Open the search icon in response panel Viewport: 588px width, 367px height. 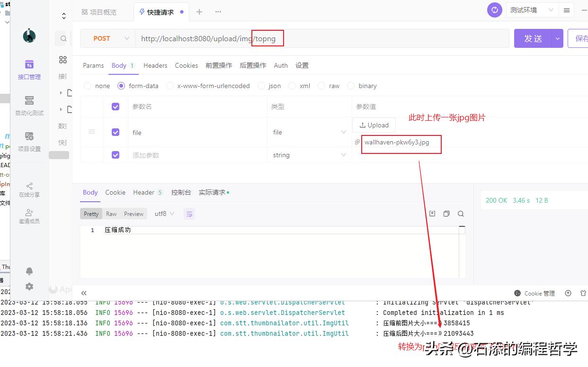pos(461,214)
